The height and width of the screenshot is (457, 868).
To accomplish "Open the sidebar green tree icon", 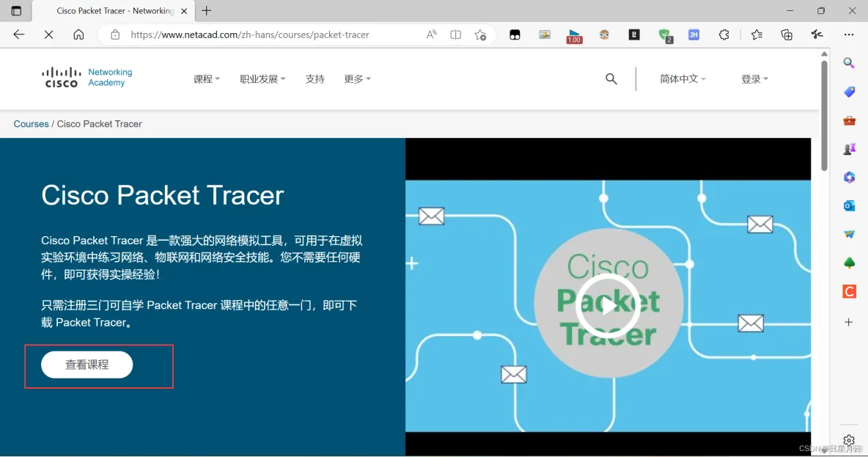I will 849,263.
